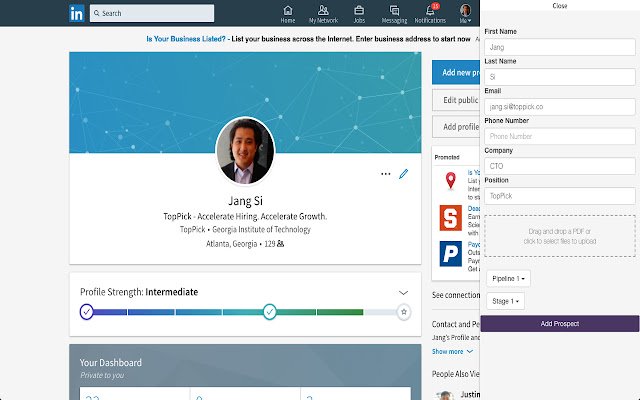Click the Add new profile button
The width and height of the screenshot is (640, 400).
pyautogui.click(x=456, y=73)
